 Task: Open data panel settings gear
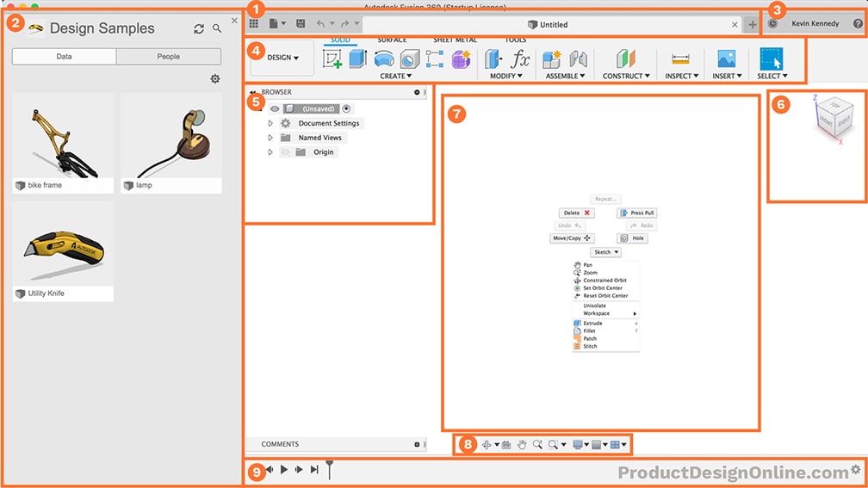[x=214, y=79]
